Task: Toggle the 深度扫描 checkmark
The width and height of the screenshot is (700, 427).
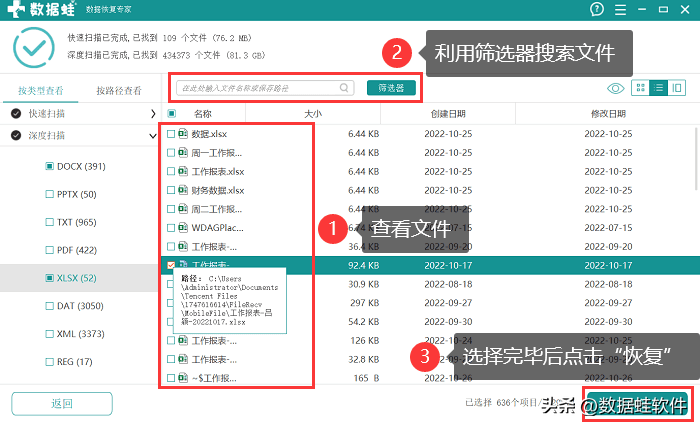Action: [16, 135]
